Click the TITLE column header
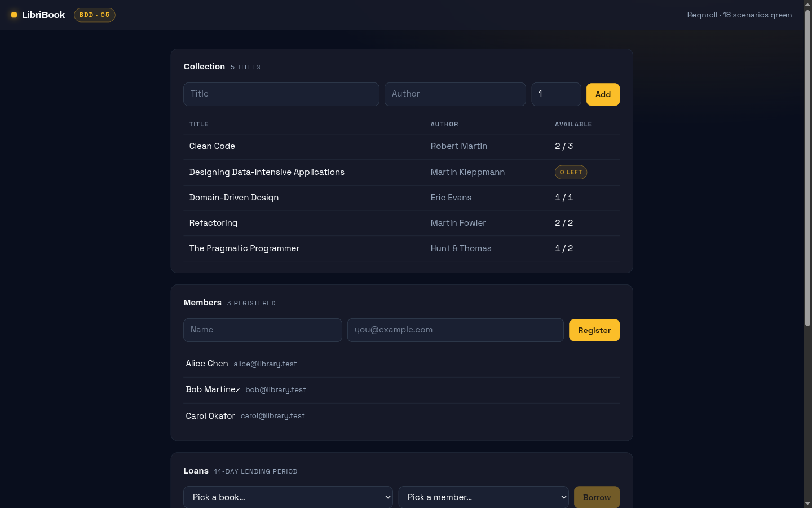Screen dimensions: 812x508 [x=198, y=124]
